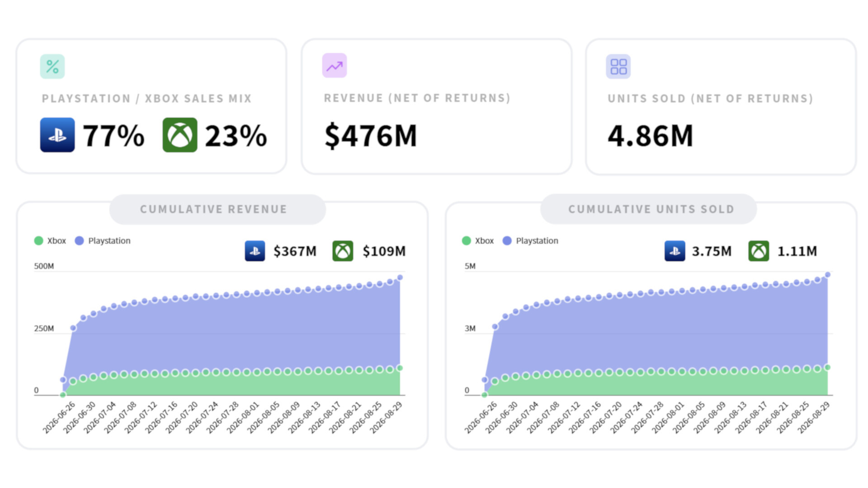Click last Playstation data point in revenue chart
The height and width of the screenshot is (488, 868).
(x=400, y=277)
